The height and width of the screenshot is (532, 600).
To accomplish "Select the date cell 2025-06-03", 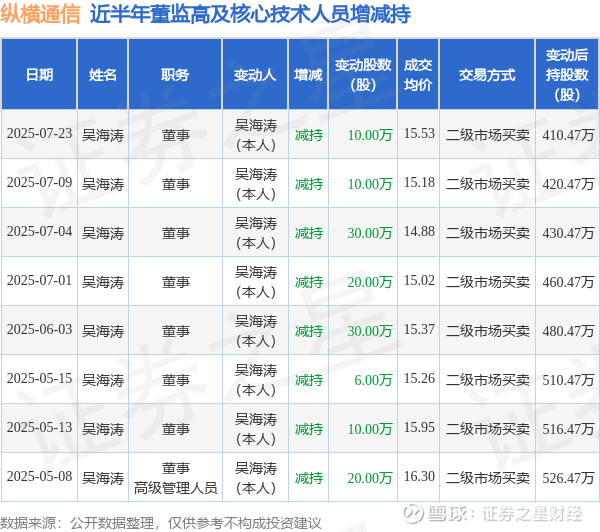I will [39, 330].
